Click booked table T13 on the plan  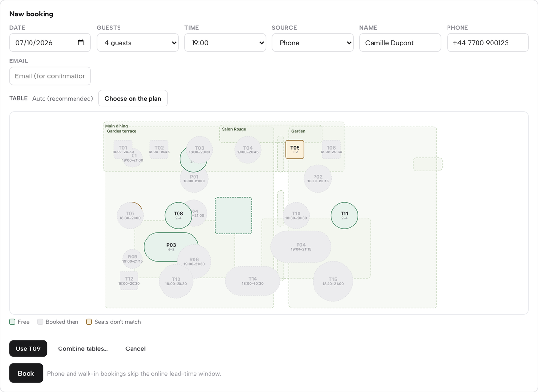click(x=176, y=281)
